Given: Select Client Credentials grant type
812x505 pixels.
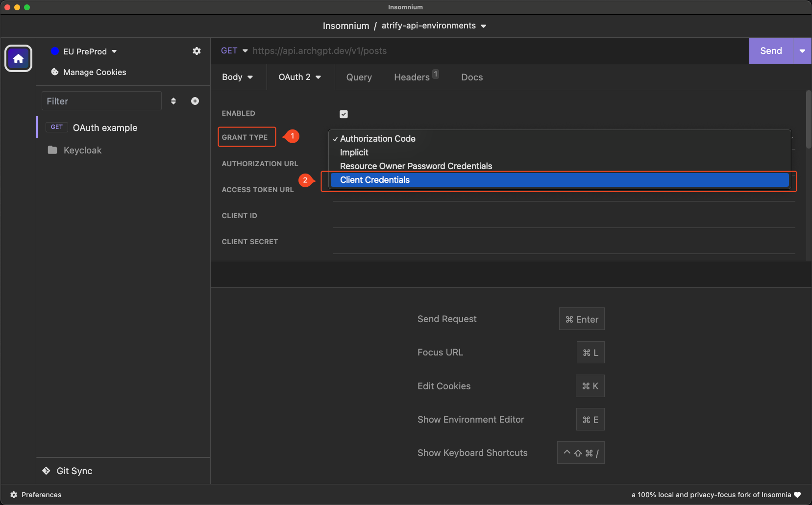Looking at the screenshot, I should [x=375, y=180].
